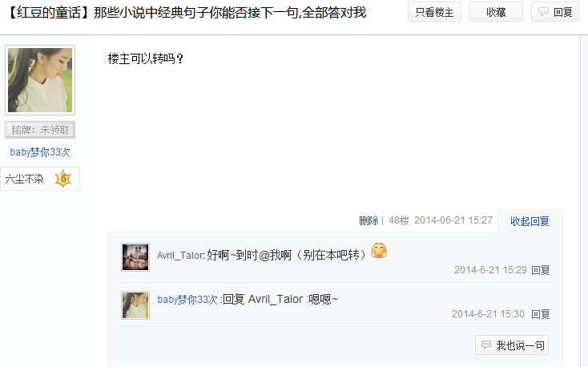588x367 pixels.
Task: Open the small baby梦你33次 avatar in replies
Action: (x=135, y=305)
